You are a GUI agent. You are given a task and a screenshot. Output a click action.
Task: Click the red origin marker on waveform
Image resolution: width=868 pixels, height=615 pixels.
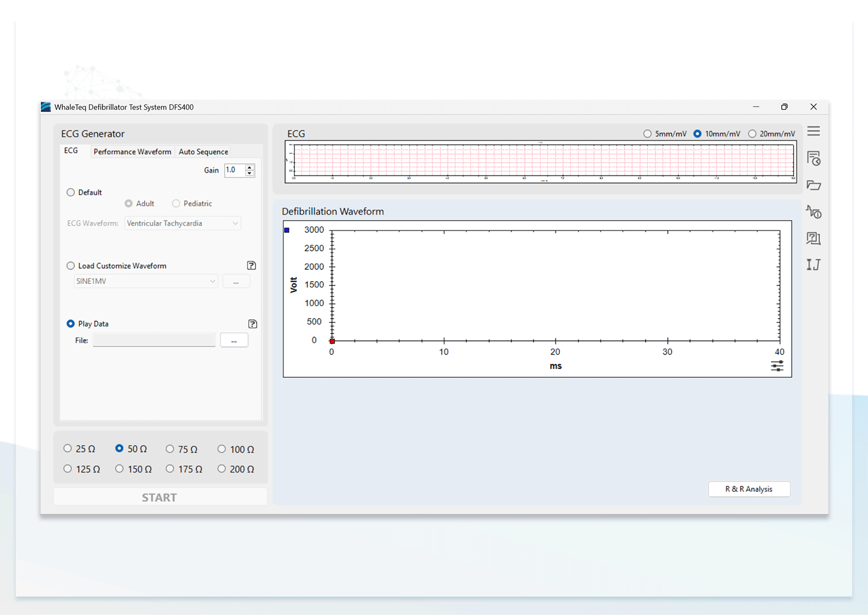pos(332,341)
